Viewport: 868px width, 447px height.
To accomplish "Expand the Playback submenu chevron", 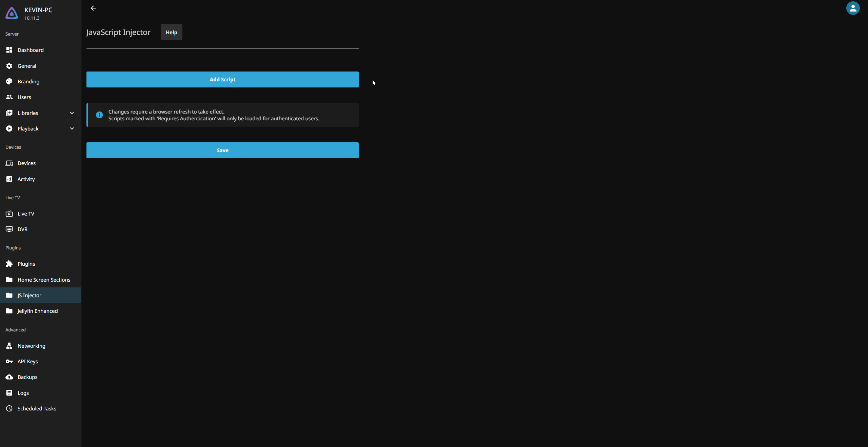I will coord(72,128).
